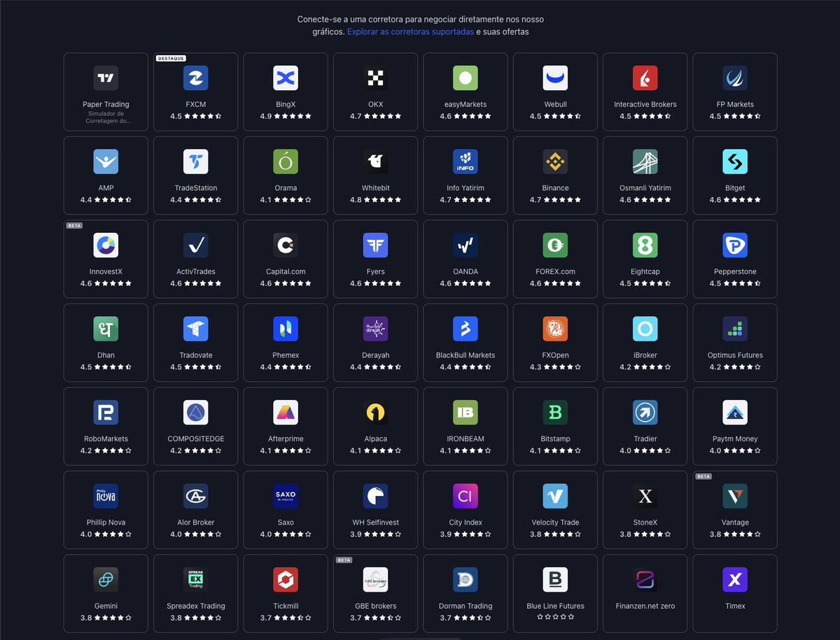Image resolution: width=840 pixels, height=640 pixels.
Task: Click the StoneX logo
Action: click(x=645, y=496)
